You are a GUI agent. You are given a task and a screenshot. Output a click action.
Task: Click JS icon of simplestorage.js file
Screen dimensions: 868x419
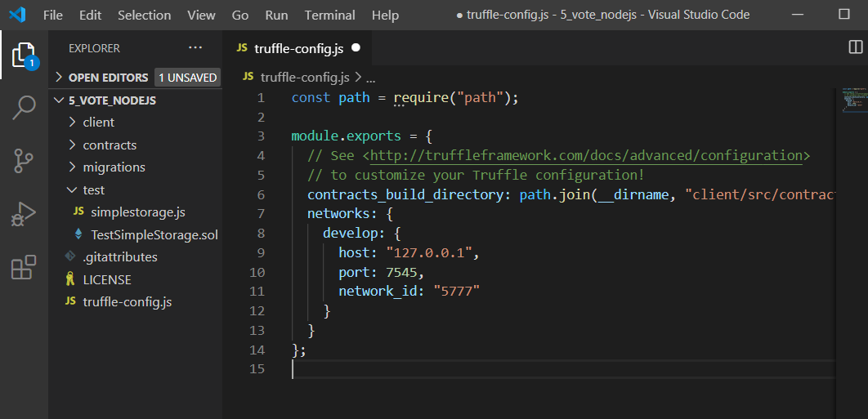point(78,212)
